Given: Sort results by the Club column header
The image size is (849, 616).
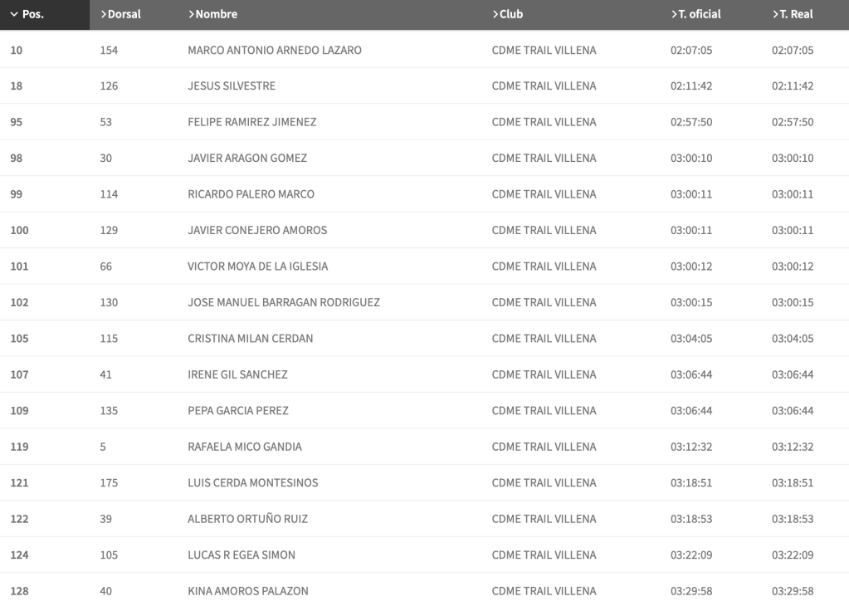Looking at the screenshot, I should tap(508, 14).
